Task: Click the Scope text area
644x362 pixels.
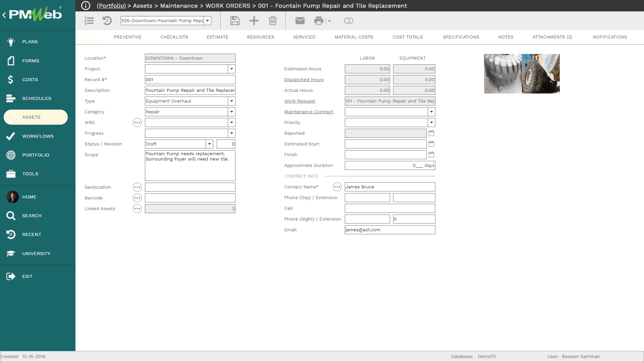Action: pyautogui.click(x=190, y=166)
